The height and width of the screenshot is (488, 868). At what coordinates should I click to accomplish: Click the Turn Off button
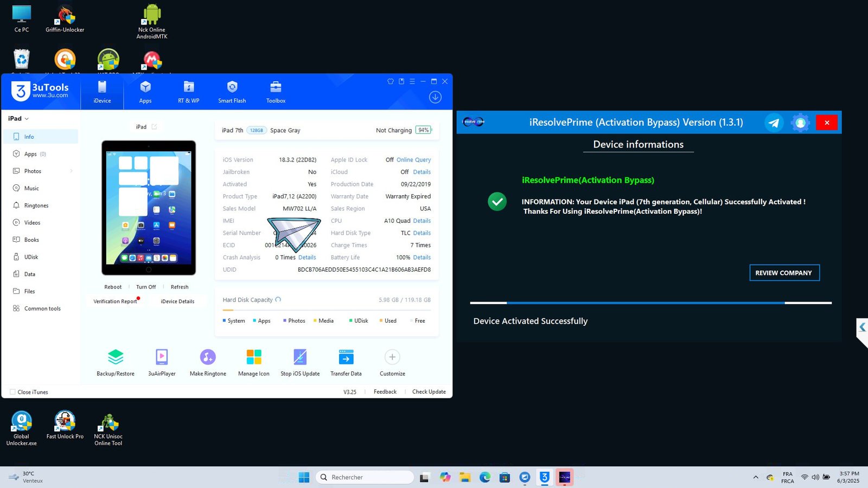146,287
